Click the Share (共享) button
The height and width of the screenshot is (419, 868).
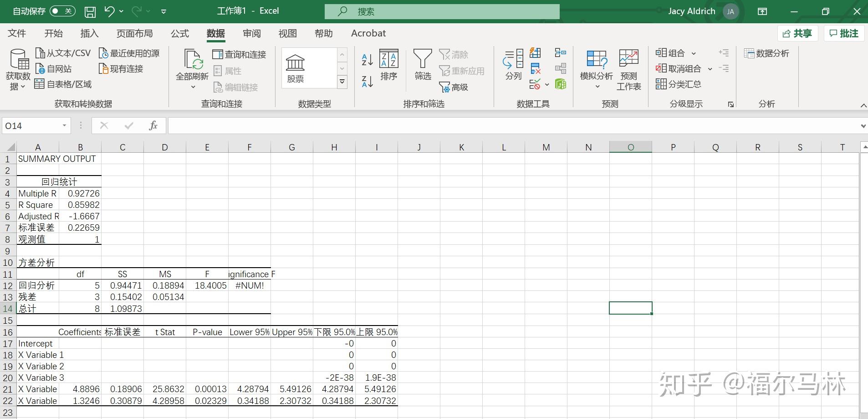point(797,33)
